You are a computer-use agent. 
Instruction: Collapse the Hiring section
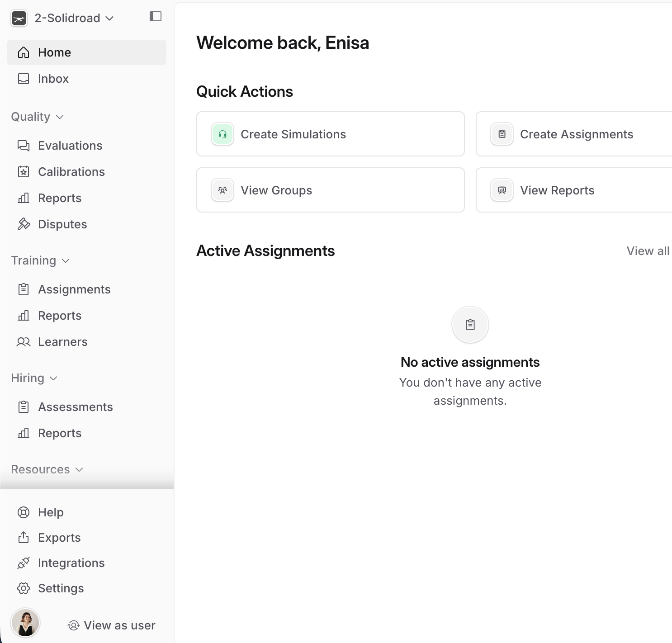(34, 378)
